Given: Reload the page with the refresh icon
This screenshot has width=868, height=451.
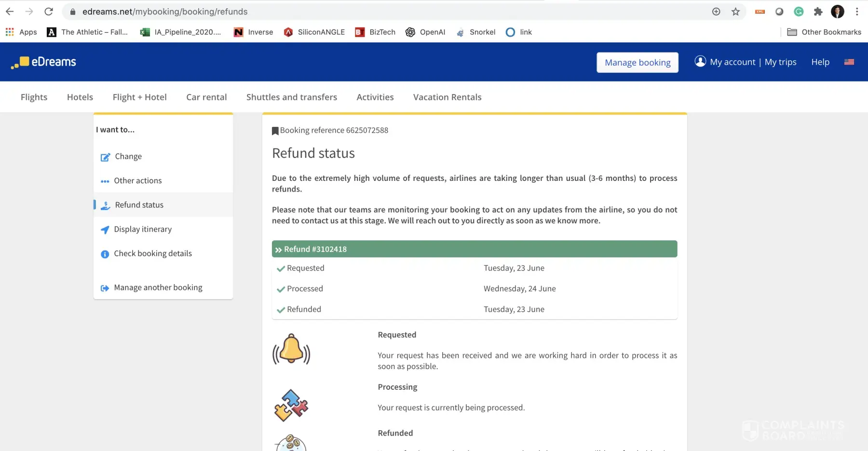Looking at the screenshot, I should click(x=49, y=12).
